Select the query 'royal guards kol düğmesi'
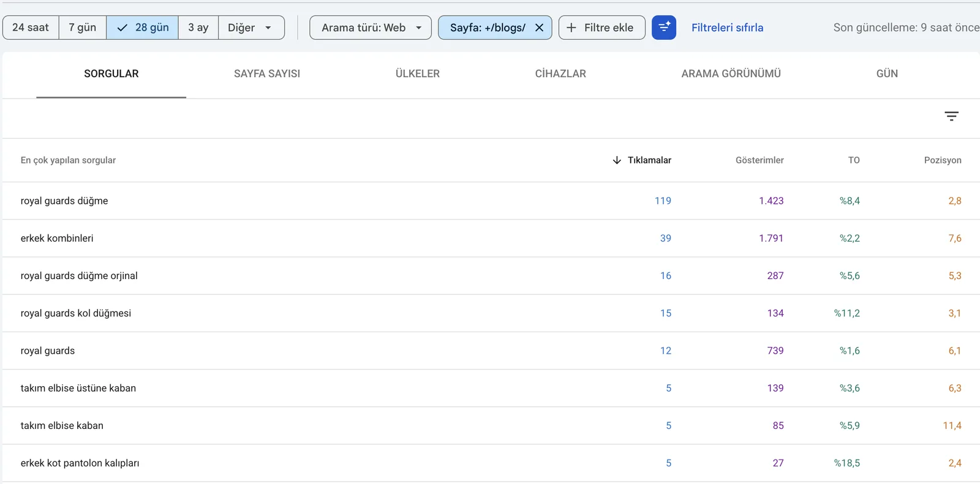The height and width of the screenshot is (484, 980). point(76,313)
